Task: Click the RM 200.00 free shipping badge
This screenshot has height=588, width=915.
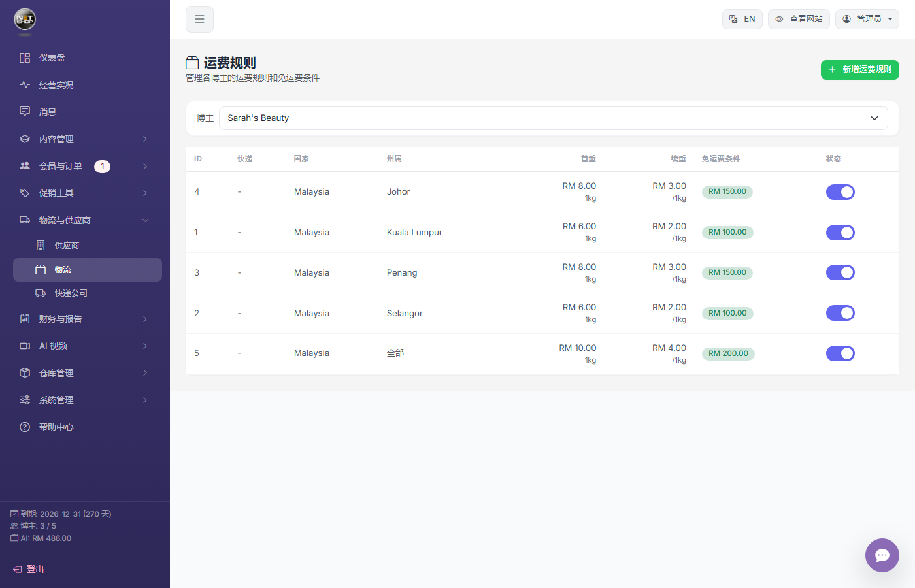Action: tap(728, 353)
